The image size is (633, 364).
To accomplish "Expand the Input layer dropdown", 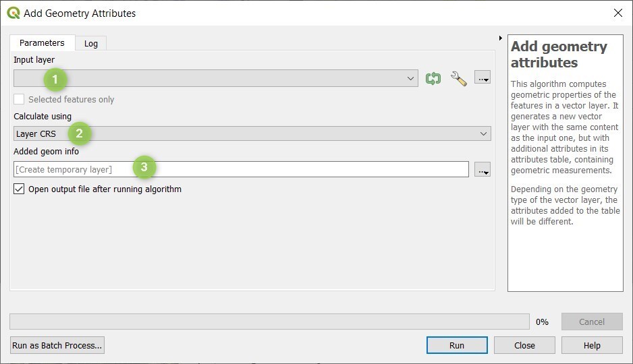I will (x=411, y=79).
